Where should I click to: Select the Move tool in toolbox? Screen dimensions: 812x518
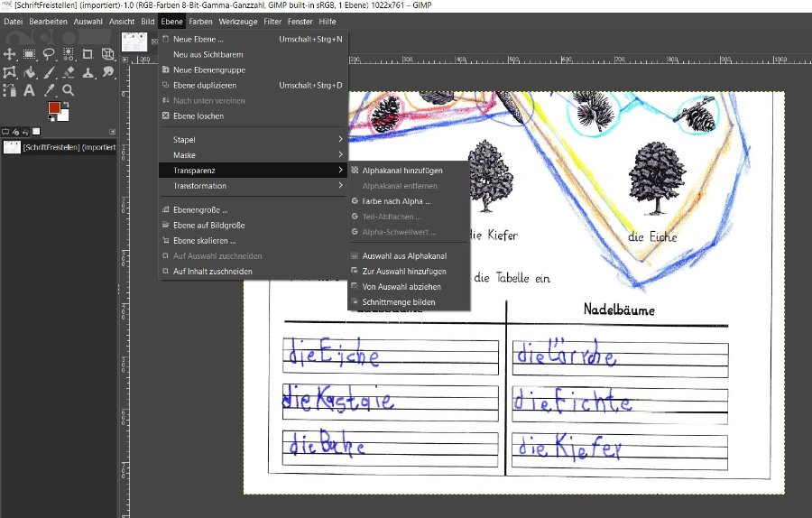point(10,55)
